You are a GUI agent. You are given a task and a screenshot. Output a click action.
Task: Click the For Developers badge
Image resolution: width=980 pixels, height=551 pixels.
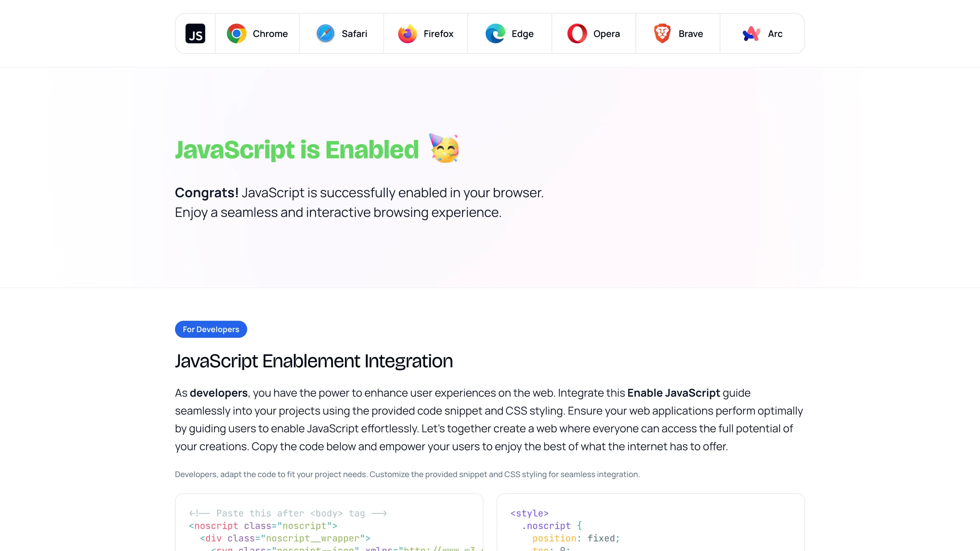(211, 329)
